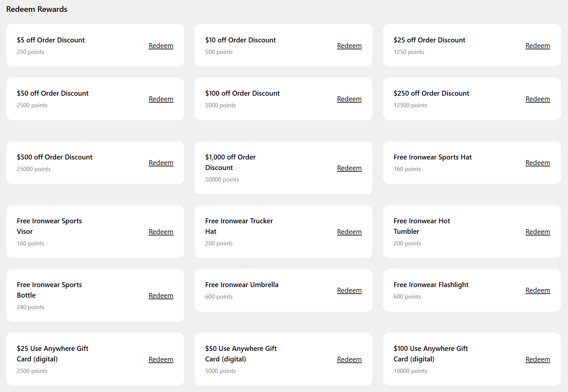568x392 pixels.
Task: Redeem the $25 off Order Discount
Action: pyautogui.click(x=537, y=46)
